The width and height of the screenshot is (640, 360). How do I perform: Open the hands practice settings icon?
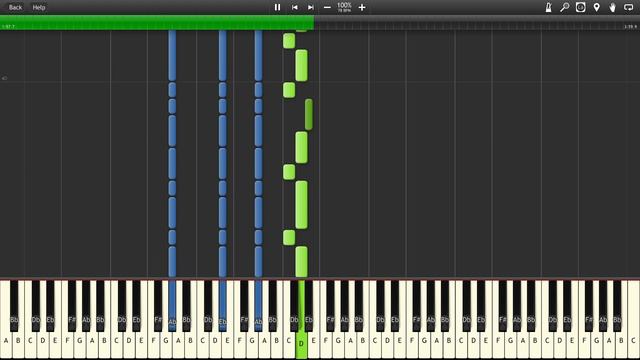[612, 7]
